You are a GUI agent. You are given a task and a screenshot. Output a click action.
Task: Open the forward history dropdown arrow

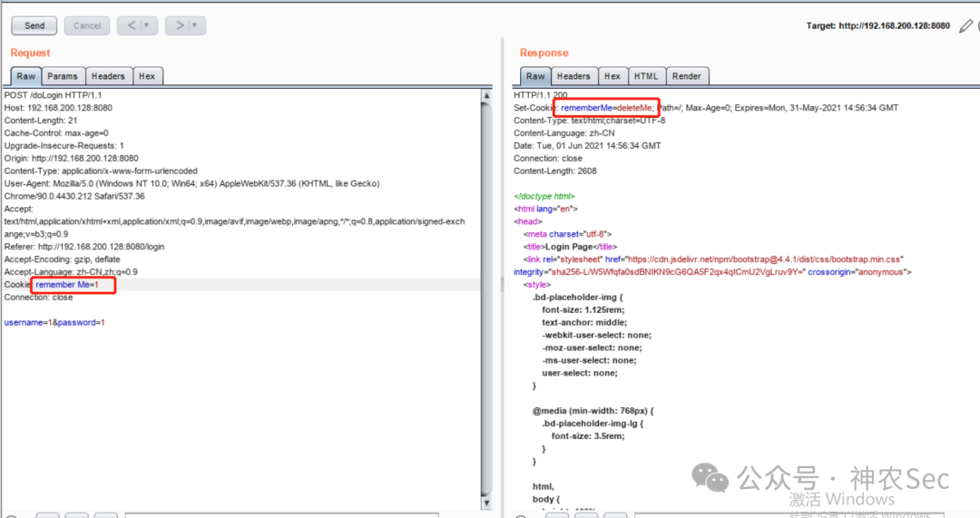click(x=195, y=25)
